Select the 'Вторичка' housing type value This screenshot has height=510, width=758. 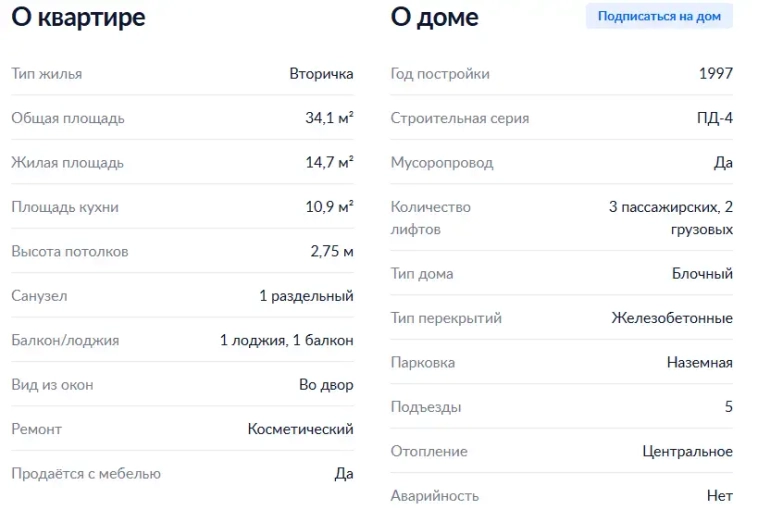coord(321,74)
